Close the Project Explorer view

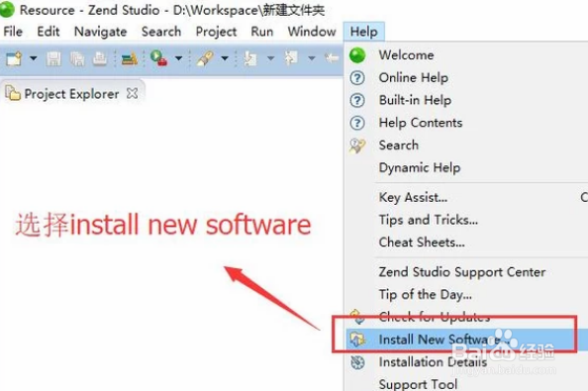pos(132,93)
